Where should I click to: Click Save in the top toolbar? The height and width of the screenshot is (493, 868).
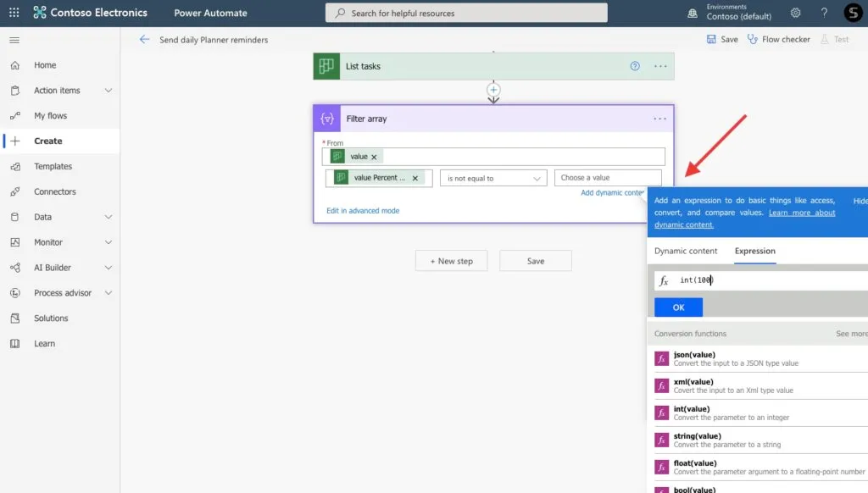[722, 39]
